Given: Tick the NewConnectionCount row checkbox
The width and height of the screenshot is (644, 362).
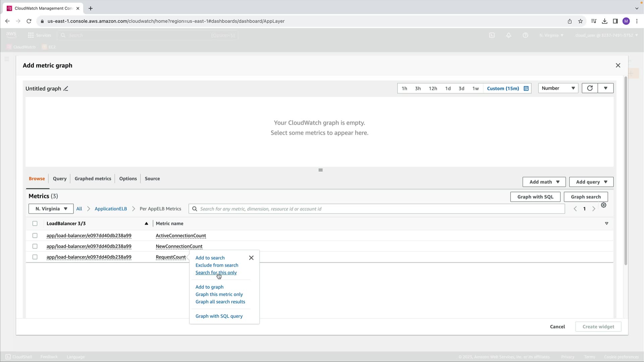Looking at the screenshot, I should pos(35,246).
